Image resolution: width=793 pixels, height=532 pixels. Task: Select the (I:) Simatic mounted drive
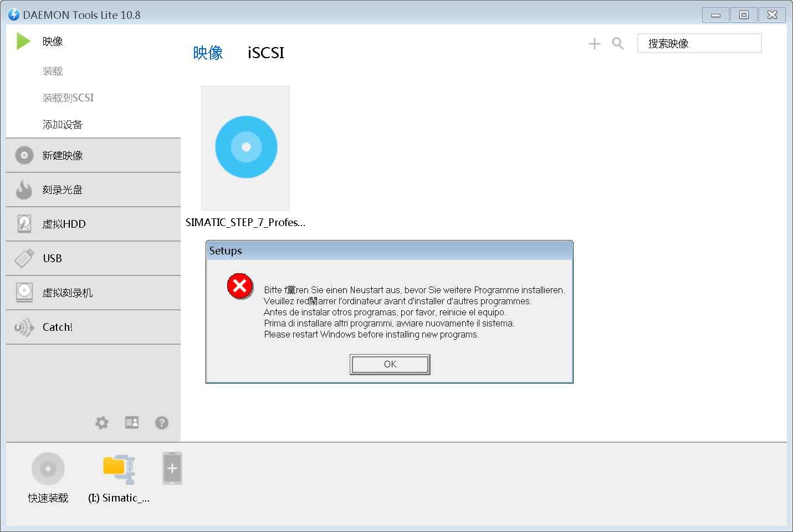click(x=119, y=469)
